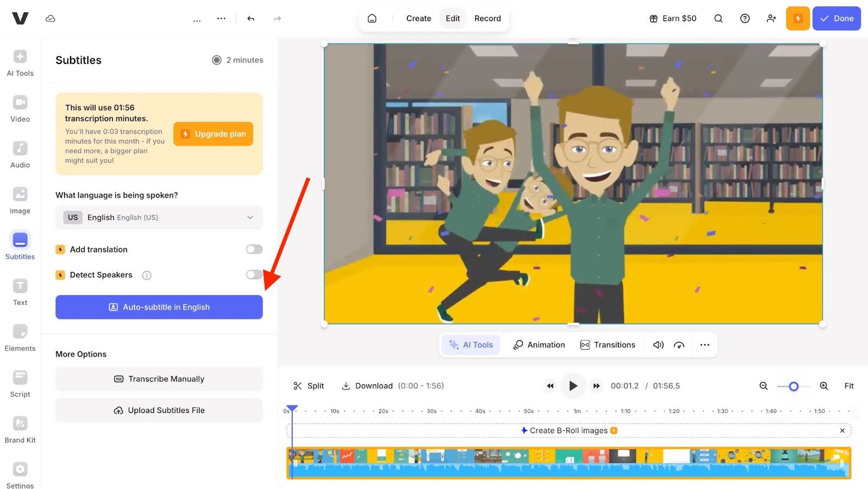Select the Elements sidebar icon
The height and width of the screenshot is (489, 868).
point(20,338)
